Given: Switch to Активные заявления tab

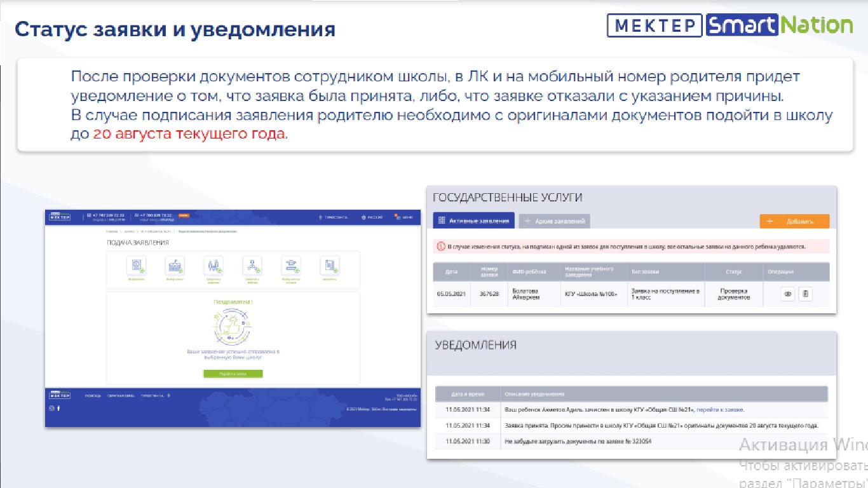Looking at the screenshot, I should 474,221.
